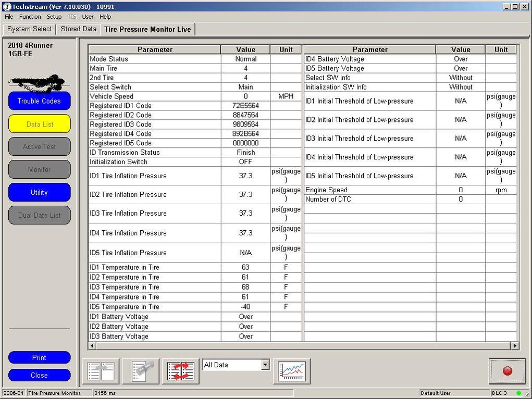Switch to the Stored Data tab
The width and height of the screenshot is (532, 399).
pos(79,29)
